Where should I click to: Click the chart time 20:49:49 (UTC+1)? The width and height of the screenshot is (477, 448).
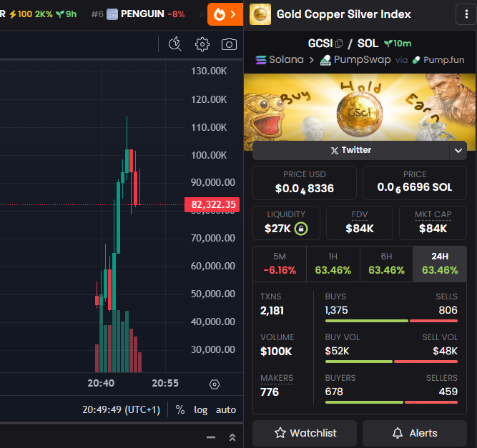point(121,409)
